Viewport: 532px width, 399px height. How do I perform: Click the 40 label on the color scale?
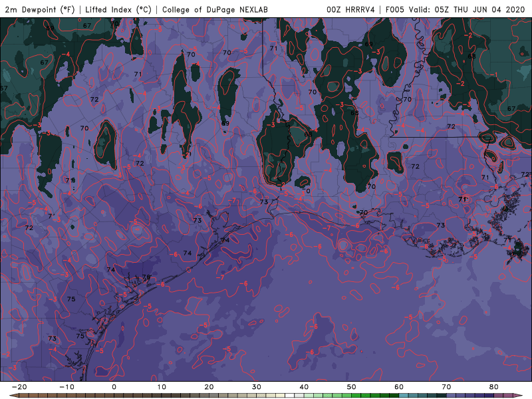[x=304, y=387]
